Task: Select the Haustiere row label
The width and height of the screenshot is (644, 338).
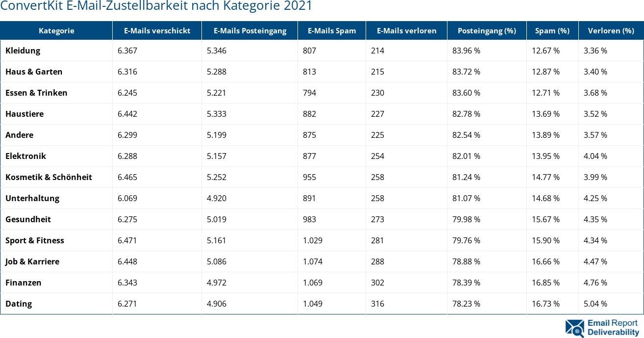Action: click(x=25, y=114)
